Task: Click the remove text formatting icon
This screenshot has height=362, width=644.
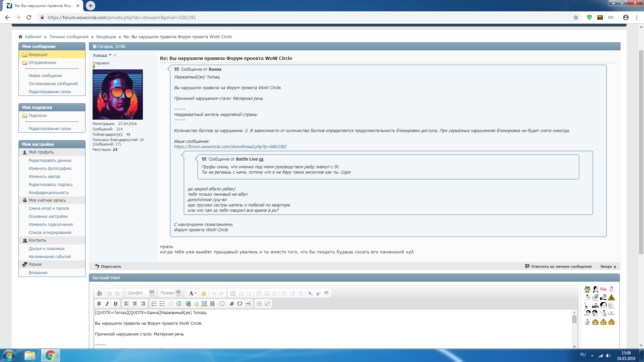Action: coord(99,293)
